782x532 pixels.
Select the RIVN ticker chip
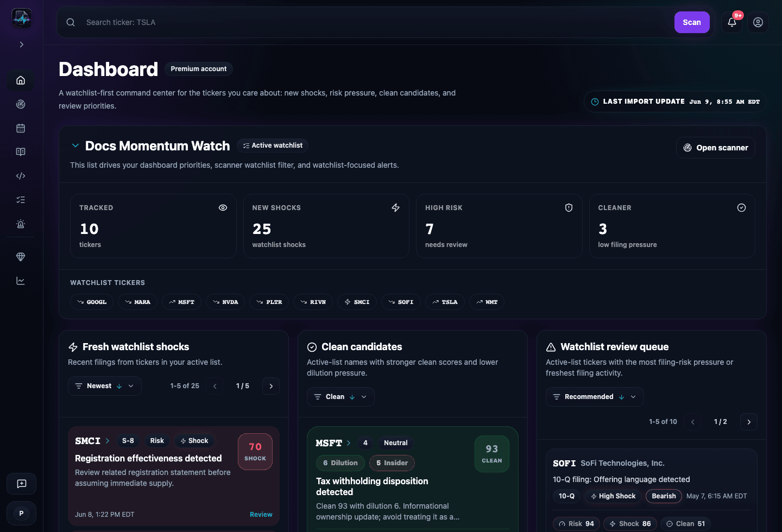point(313,302)
